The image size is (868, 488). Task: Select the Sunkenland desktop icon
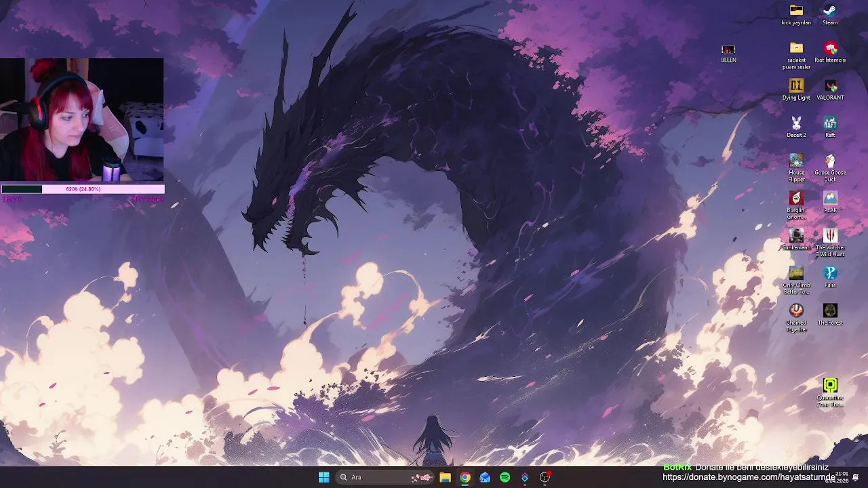click(x=796, y=239)
